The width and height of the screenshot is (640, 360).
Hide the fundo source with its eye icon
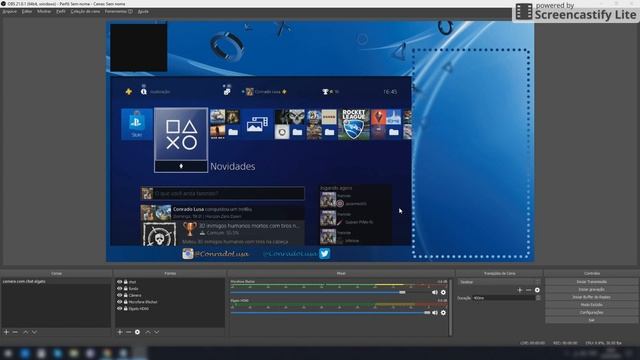120,289
